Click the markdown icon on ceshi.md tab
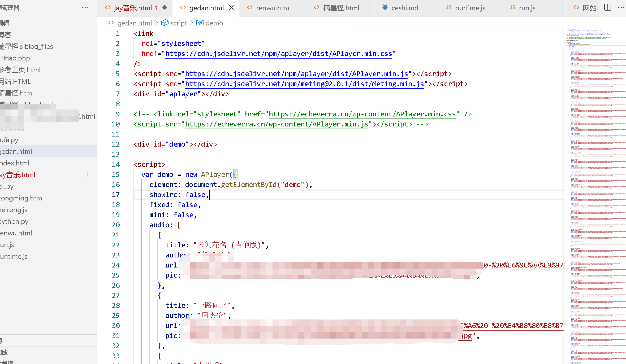 tap(385, 7)
